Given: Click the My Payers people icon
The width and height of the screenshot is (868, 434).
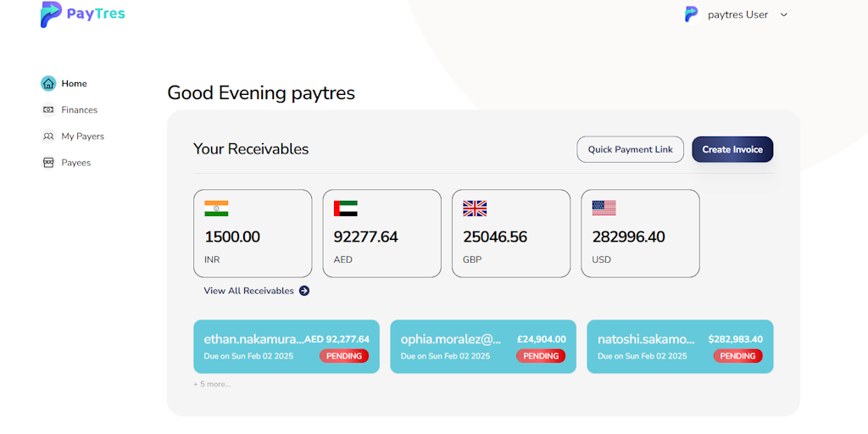Looking at the screenshot, I should pyautogui.click(x=48, y=136).
